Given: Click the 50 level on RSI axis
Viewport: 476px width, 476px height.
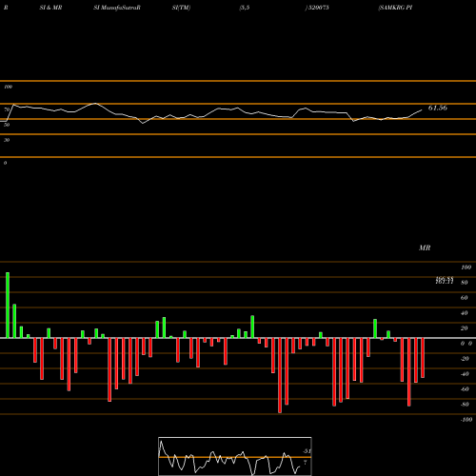Looking at the screenshot, I should click(7, 125).
